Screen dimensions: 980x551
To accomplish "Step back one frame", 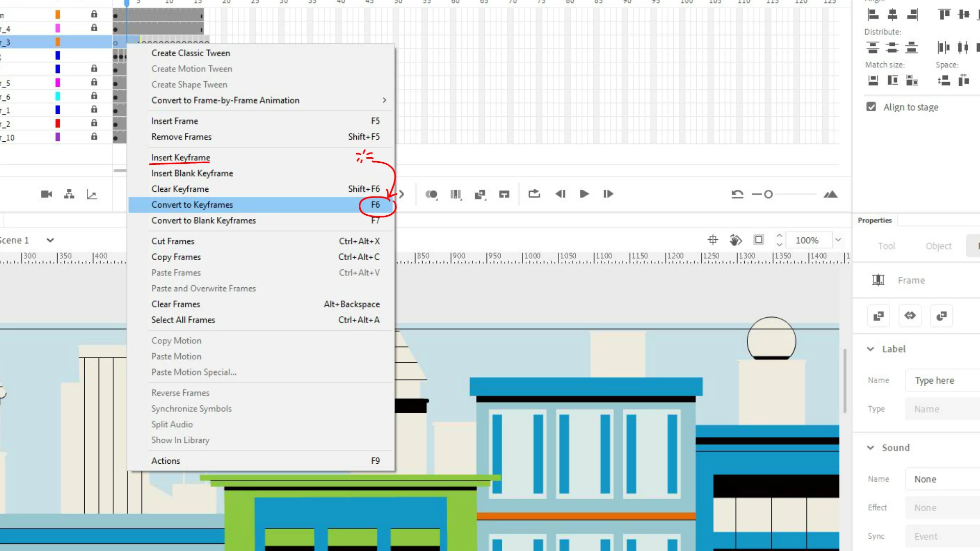I will (560, 194).
